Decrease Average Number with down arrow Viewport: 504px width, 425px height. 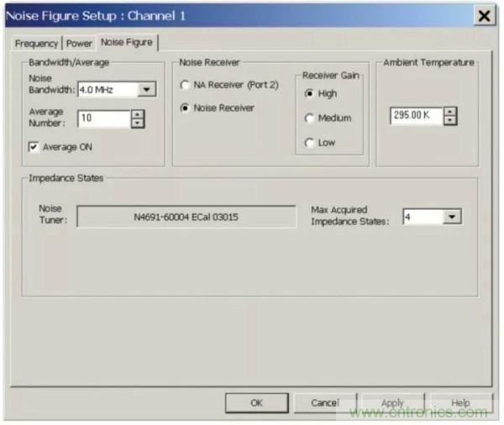[138, 123]
